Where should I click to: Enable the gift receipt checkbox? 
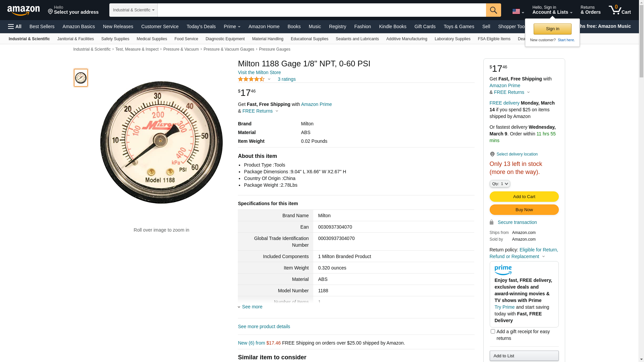(493, 331)
